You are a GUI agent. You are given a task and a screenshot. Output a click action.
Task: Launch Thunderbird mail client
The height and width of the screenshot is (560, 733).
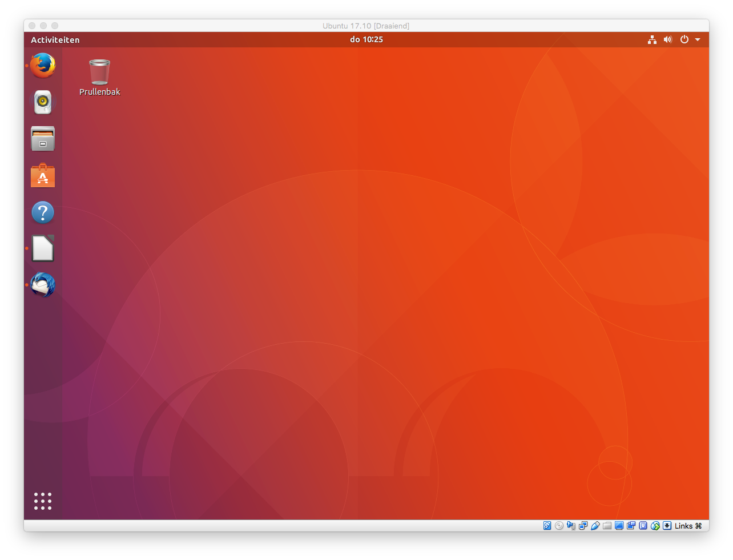point(43,285)
